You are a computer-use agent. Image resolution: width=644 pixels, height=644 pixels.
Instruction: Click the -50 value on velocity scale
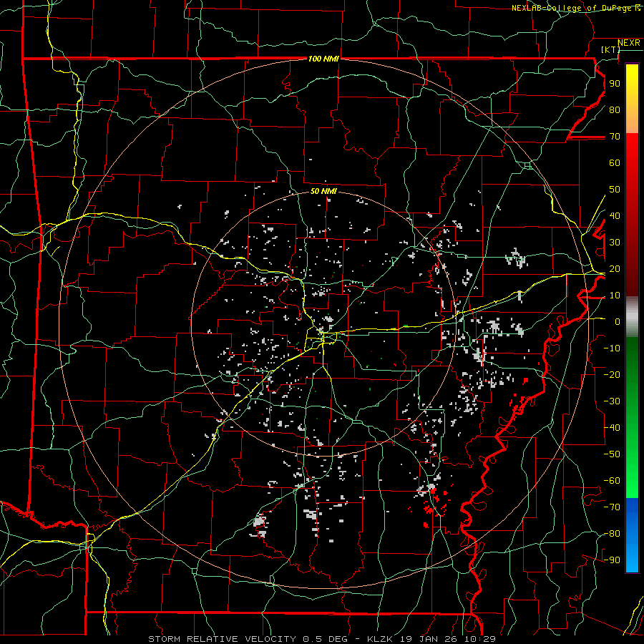coord(612,454)
